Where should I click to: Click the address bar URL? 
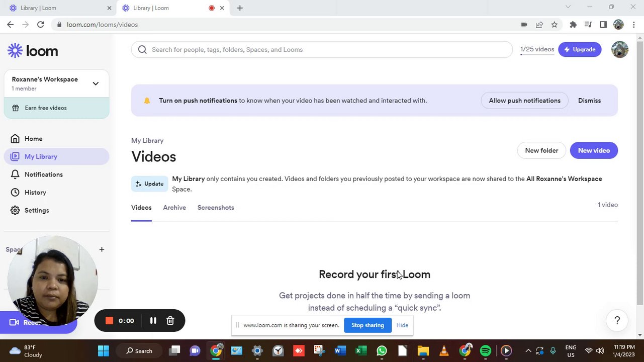click(103, 25)
